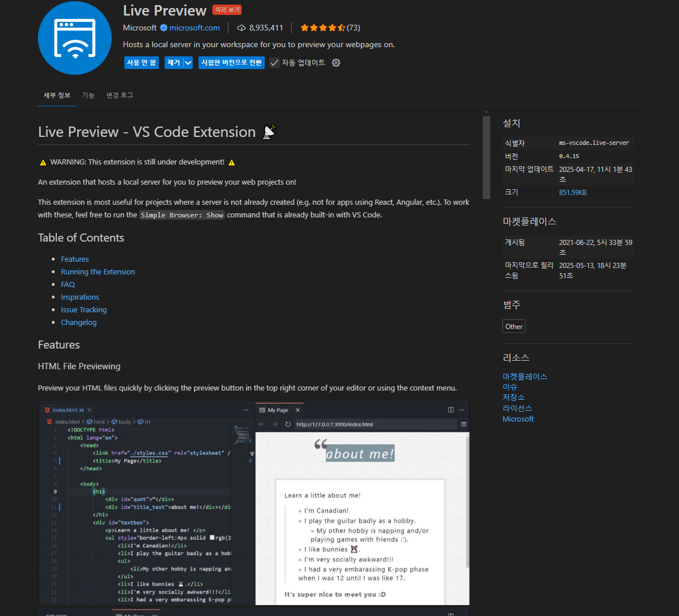The height and width of the screenshot is (616, 679).
Task: Open the FAQ link
Action: point(68,284)
